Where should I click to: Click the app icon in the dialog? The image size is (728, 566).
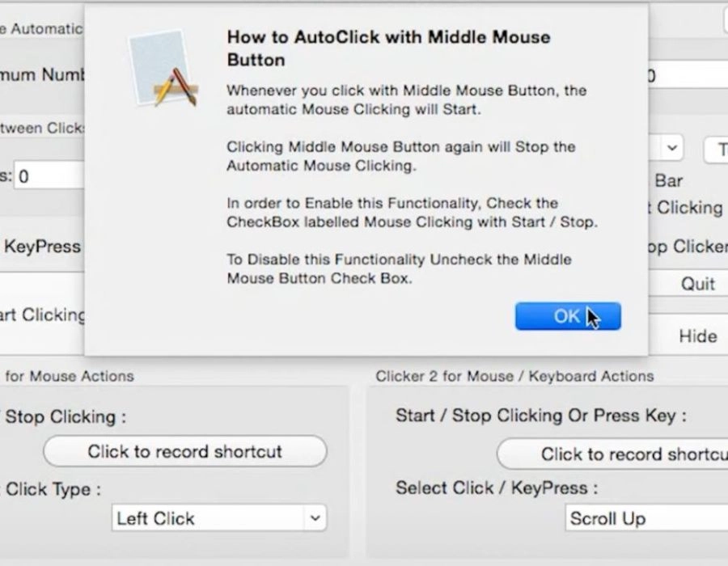pos(164,69)
